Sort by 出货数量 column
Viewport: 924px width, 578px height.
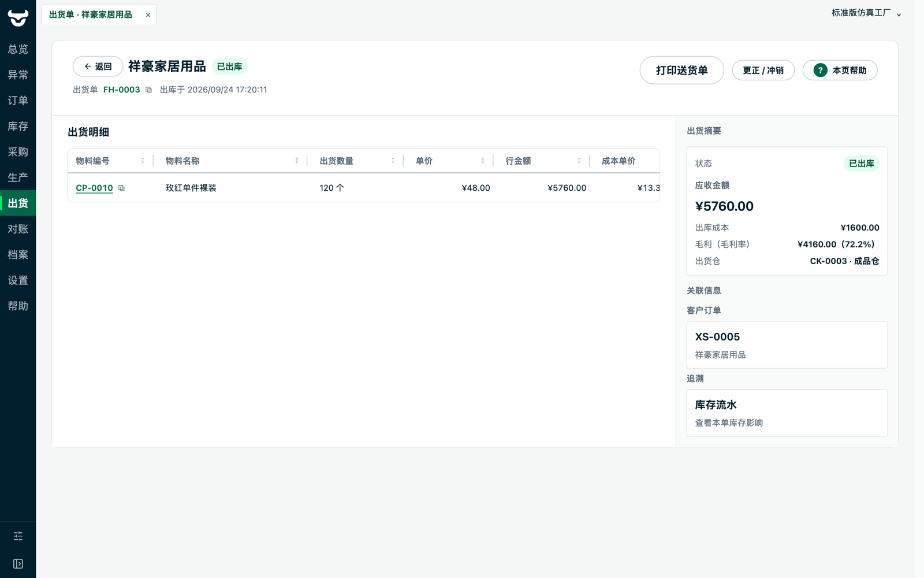coord(393,161)
